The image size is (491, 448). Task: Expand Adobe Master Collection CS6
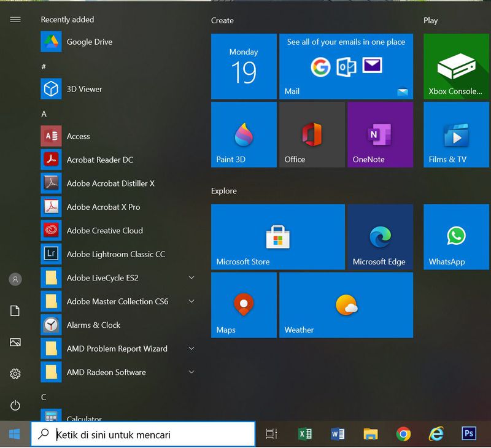[191, 301]
